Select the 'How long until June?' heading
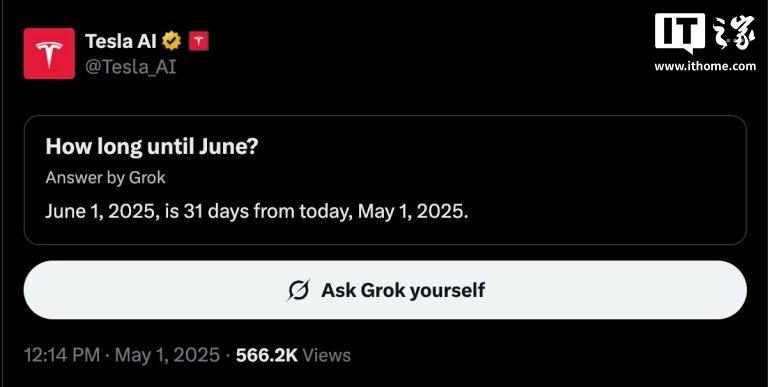Screen dimensions: 768x387 [151, 147]
